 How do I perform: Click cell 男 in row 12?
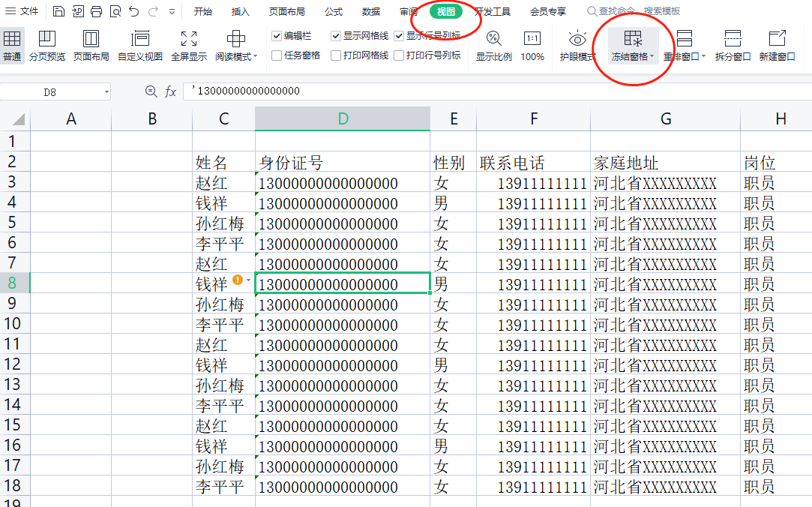453,364
